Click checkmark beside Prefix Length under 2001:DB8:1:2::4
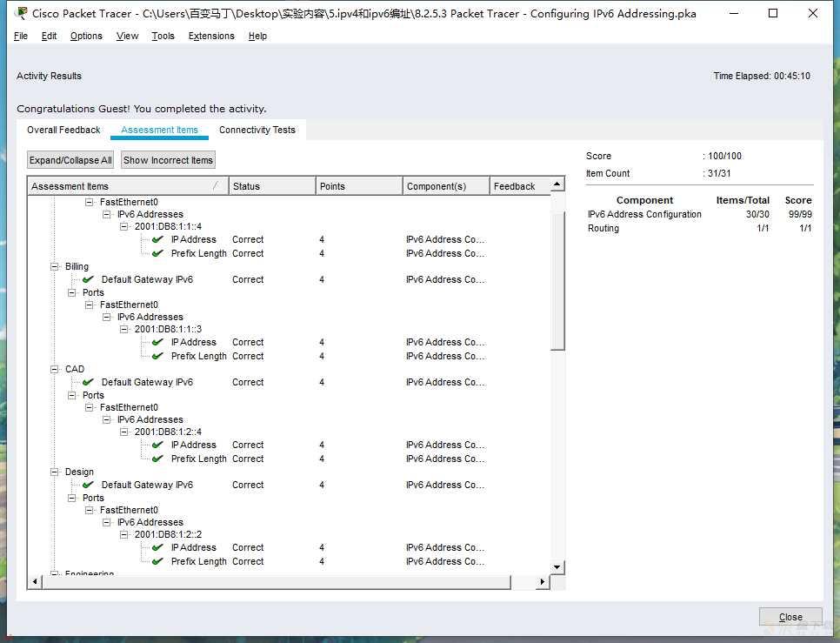Viewport: 840px width, 643px height. pos(157,459)
